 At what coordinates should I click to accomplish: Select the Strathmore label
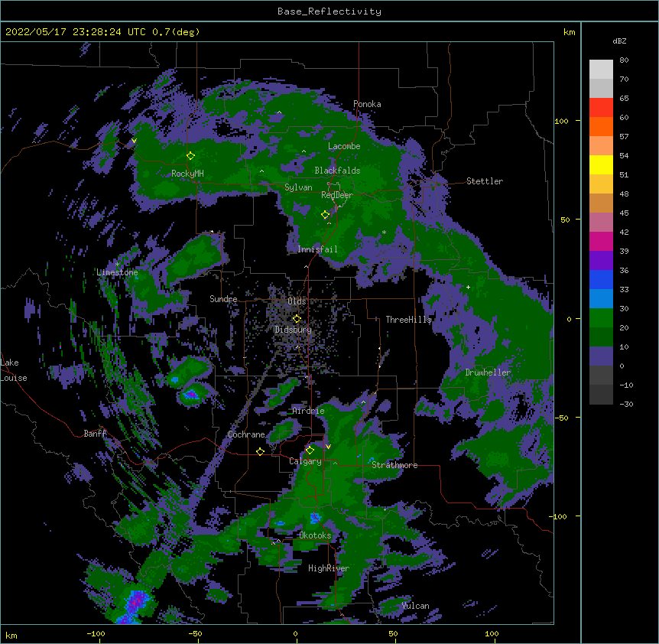coord(394,465)
